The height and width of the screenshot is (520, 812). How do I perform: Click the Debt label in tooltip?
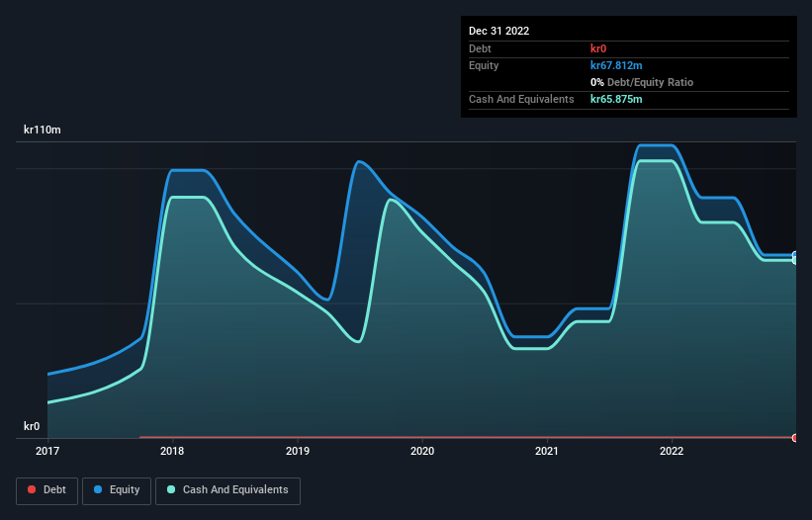click(480, 48)
